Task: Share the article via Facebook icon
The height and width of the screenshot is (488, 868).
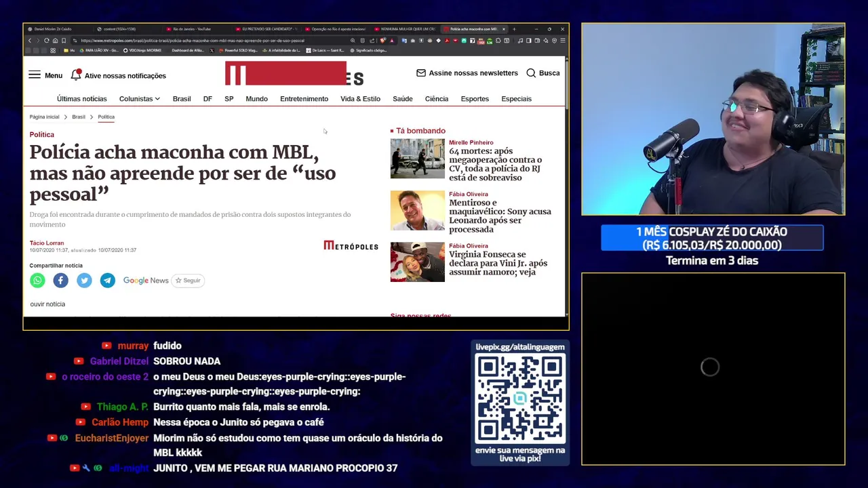Action: [x=60, y=280]
